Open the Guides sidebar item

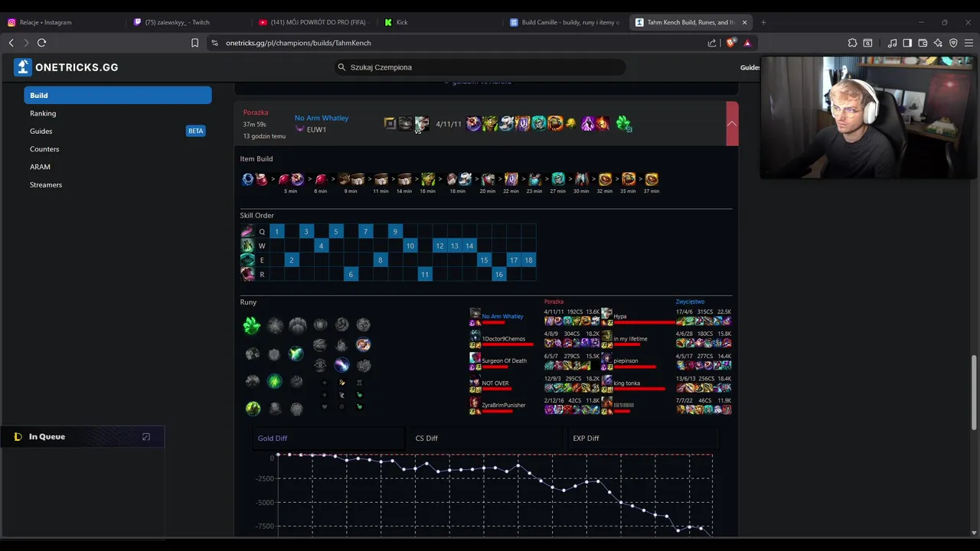(x=41, y=131)
